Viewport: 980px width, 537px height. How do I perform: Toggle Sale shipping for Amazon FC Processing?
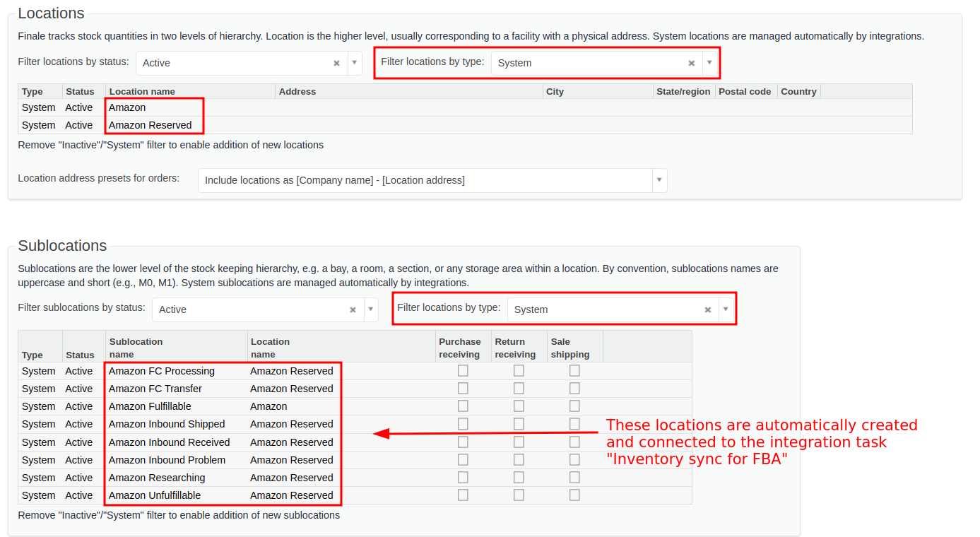pos(574,370)
